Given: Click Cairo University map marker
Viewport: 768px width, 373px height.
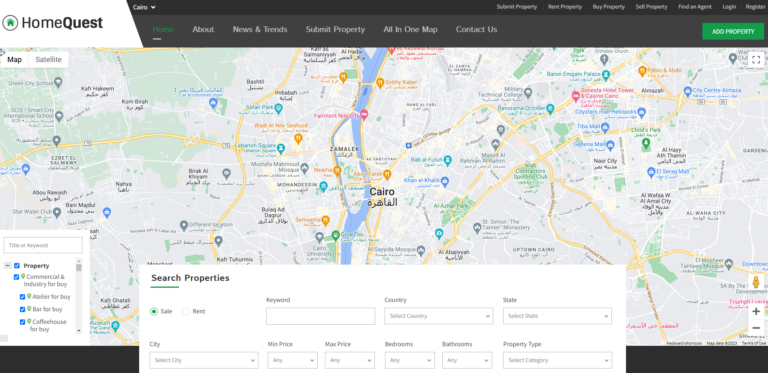Looking at the screenshot, I should click(319, 237).
